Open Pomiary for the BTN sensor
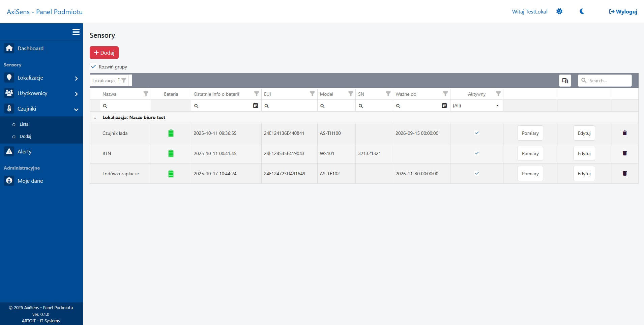This screenshot has width=644, height=325. coord(530,153)
